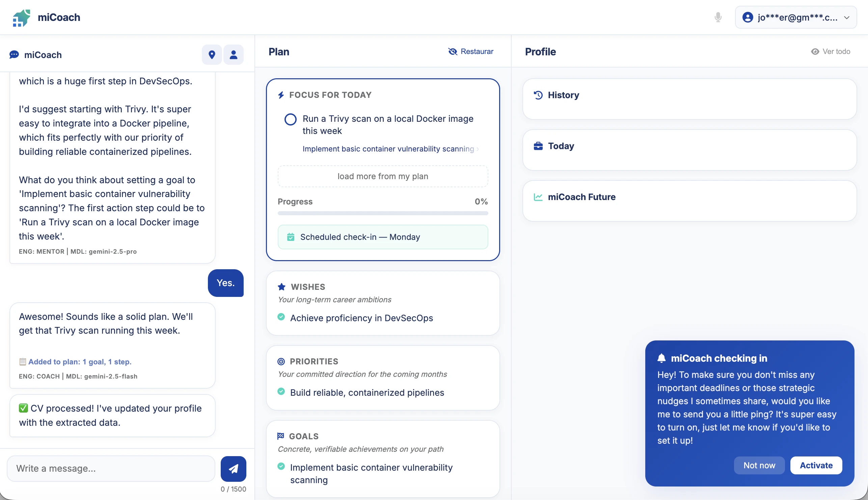Click the location pin icon button
The height and width of the screenshot is (500, 868).
click(212, 55)
